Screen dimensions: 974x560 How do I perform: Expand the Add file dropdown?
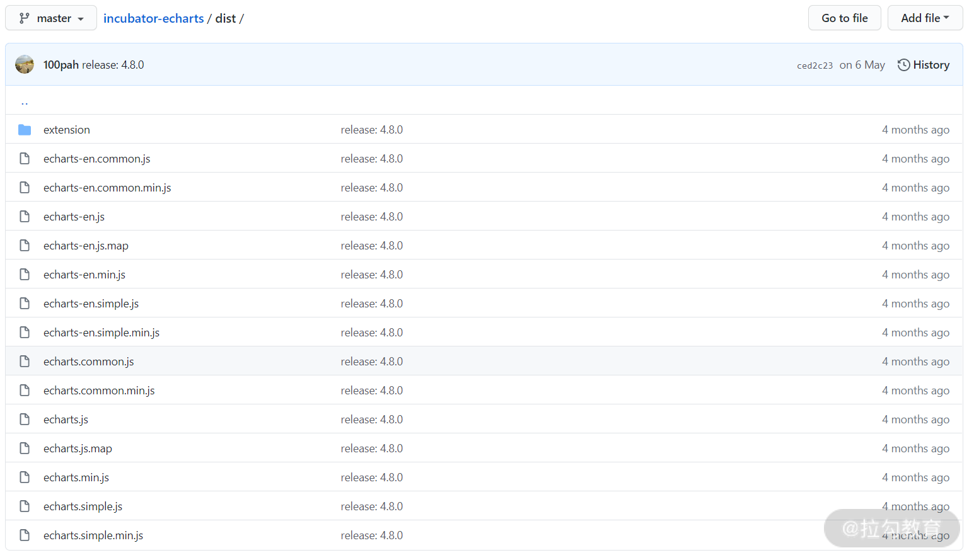(x=925, y=18)
